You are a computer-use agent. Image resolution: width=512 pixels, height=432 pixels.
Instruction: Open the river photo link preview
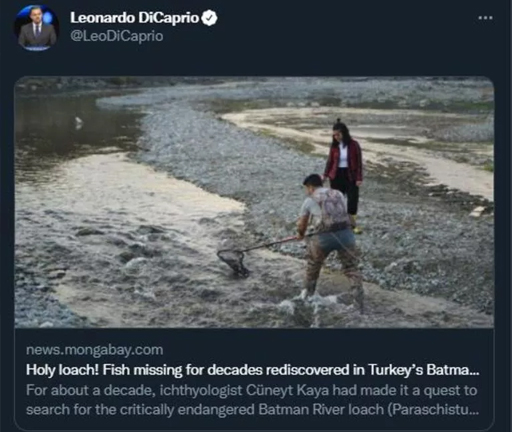tap(254, 202)
